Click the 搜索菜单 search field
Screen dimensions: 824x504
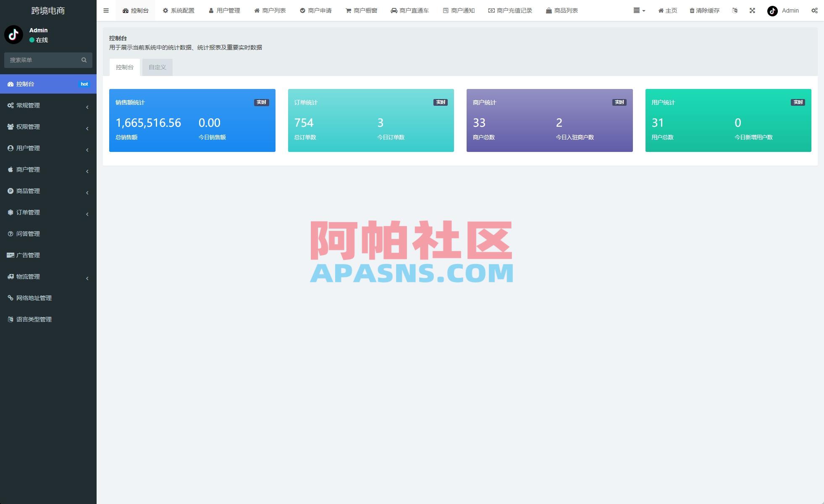(x=44, y=60)
